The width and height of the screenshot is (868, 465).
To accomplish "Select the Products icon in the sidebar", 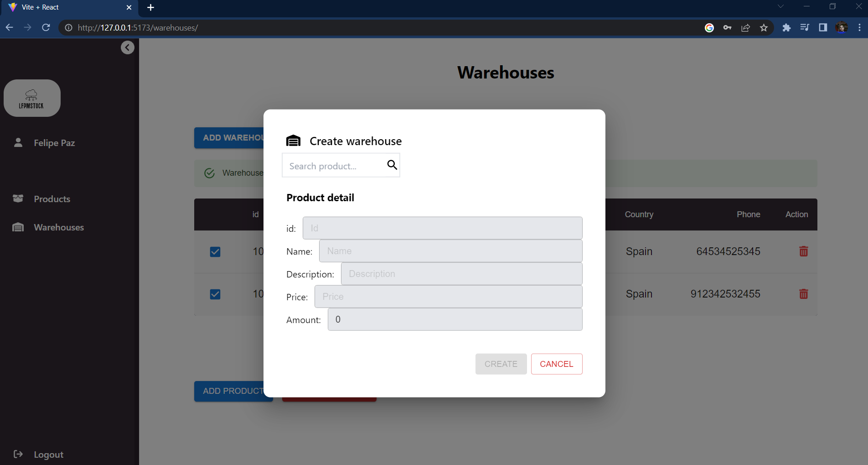I will tap(18, 199).
